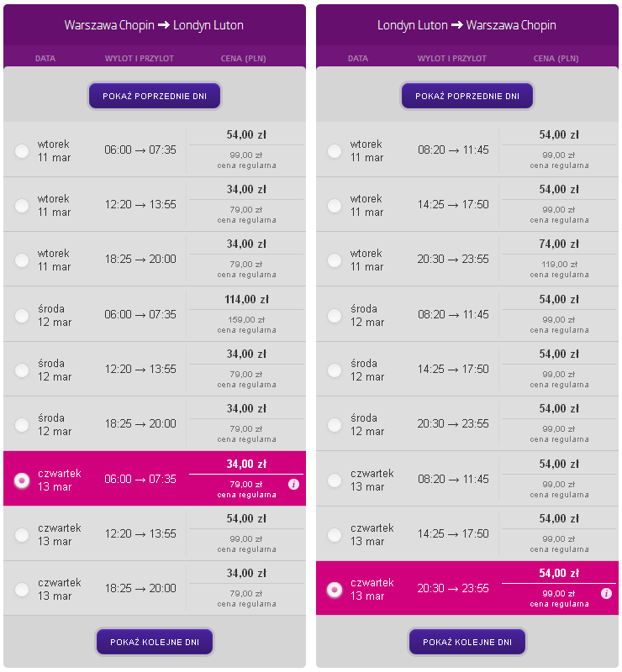
Task: Click selected return czwartek 20:30 radio button
Action: point(335,590)
